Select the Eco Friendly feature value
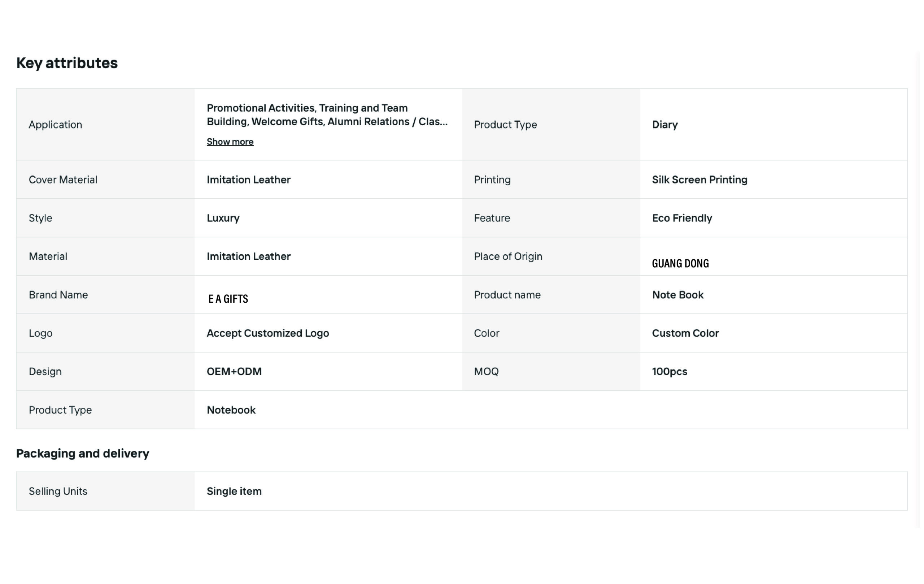924x584 pixels. tap(682, 218)
